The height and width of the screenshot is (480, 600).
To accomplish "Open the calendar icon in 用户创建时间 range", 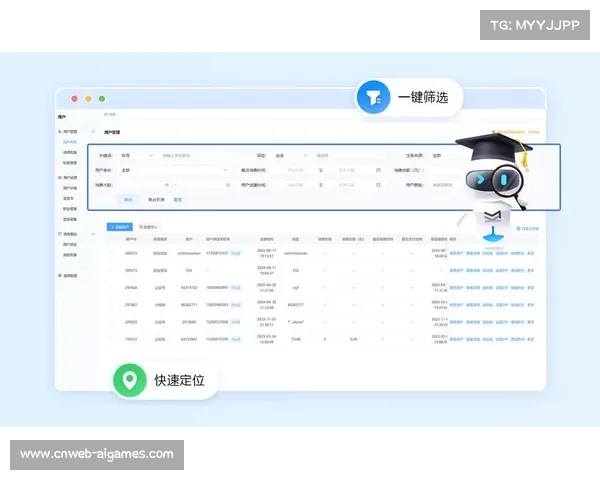I will (378, 185).
